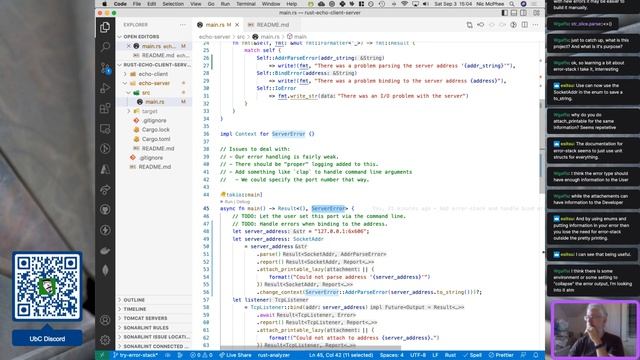Image resolution: width=640 pixels, height=360 pixels.
Task: Expand the Outline section
Action: [154, 300]
